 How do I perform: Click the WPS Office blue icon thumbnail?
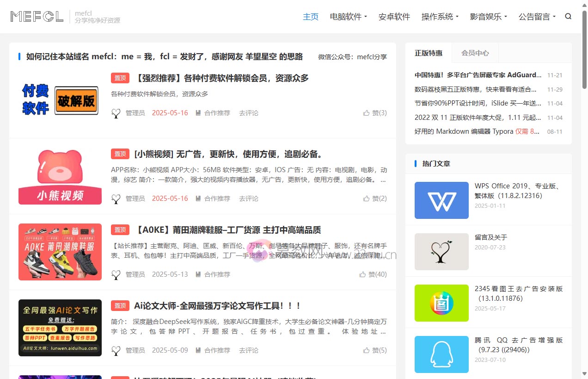pyautogui.click(x=441, y=200)
